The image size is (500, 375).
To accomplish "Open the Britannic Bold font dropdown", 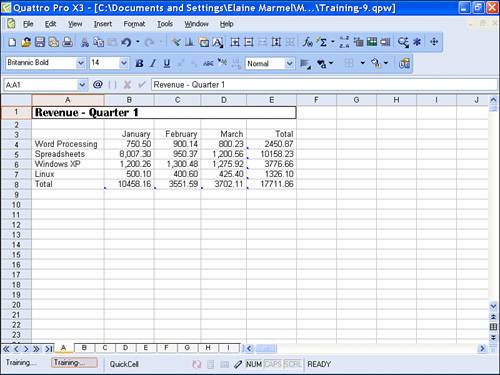I will (80, 63).
